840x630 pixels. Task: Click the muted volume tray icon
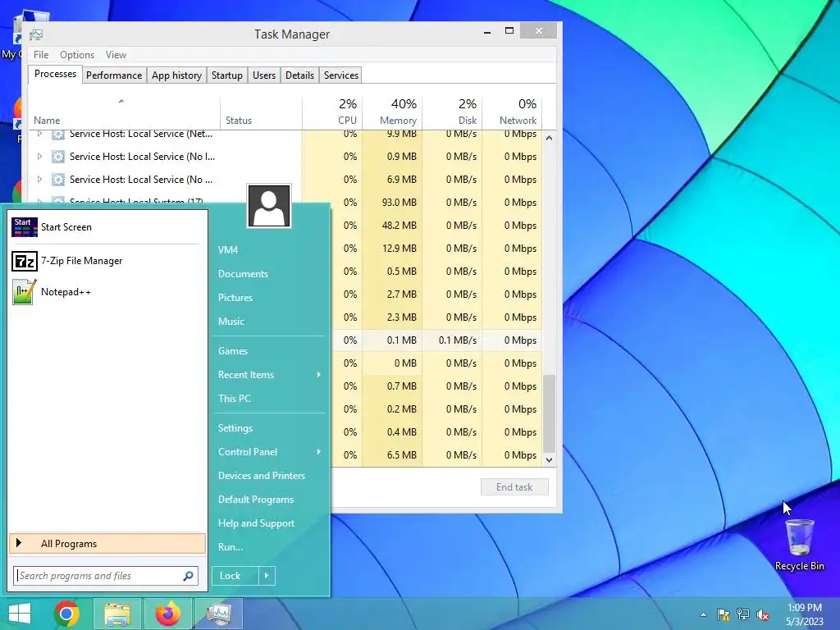pos(763,614)
